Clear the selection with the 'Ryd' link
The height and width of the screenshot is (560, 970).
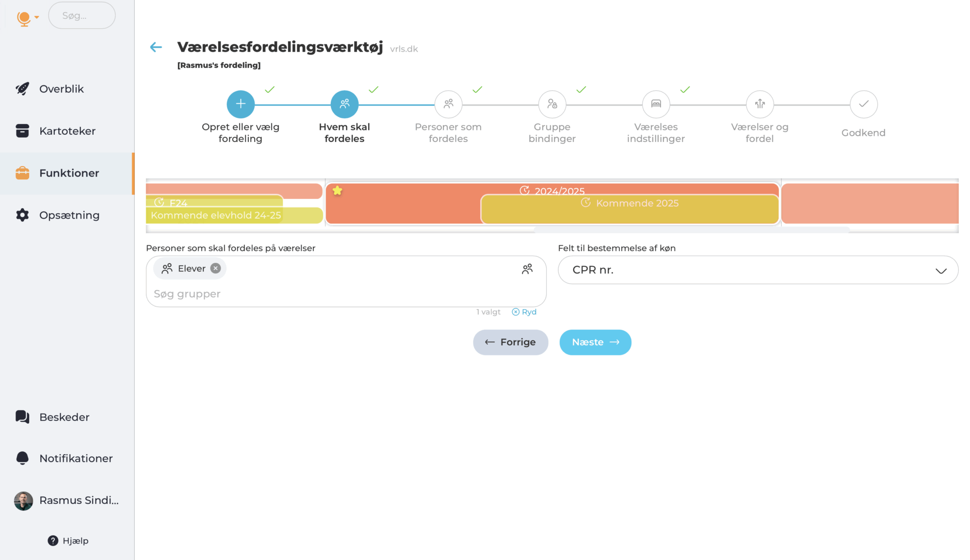click(524, 312)
